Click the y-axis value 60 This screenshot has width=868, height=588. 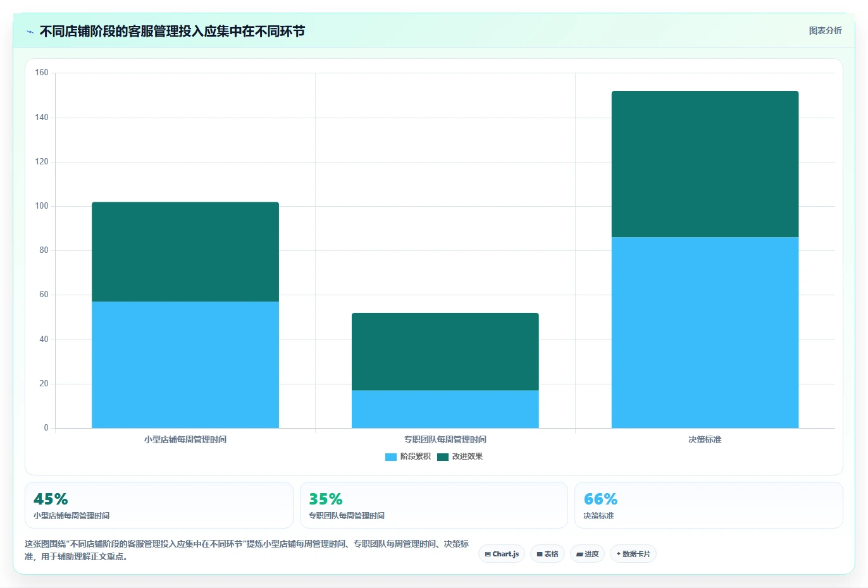[x=44, y=295]
